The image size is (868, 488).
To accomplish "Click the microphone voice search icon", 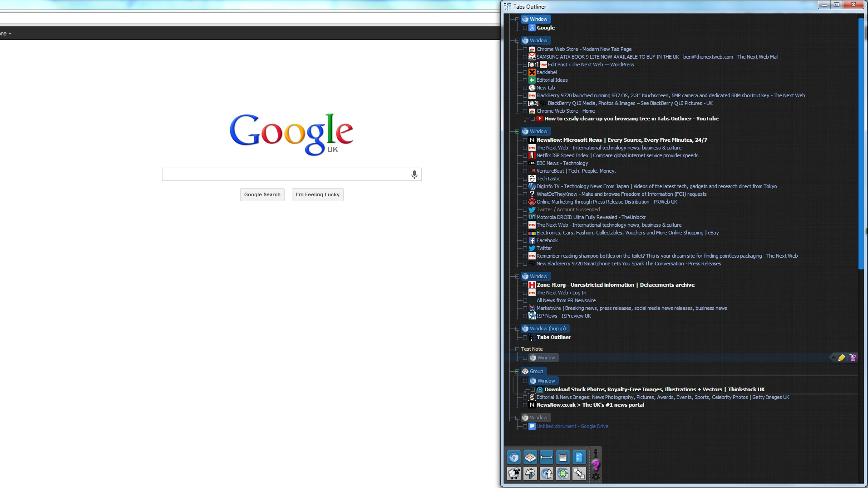I will click(414, 174).
